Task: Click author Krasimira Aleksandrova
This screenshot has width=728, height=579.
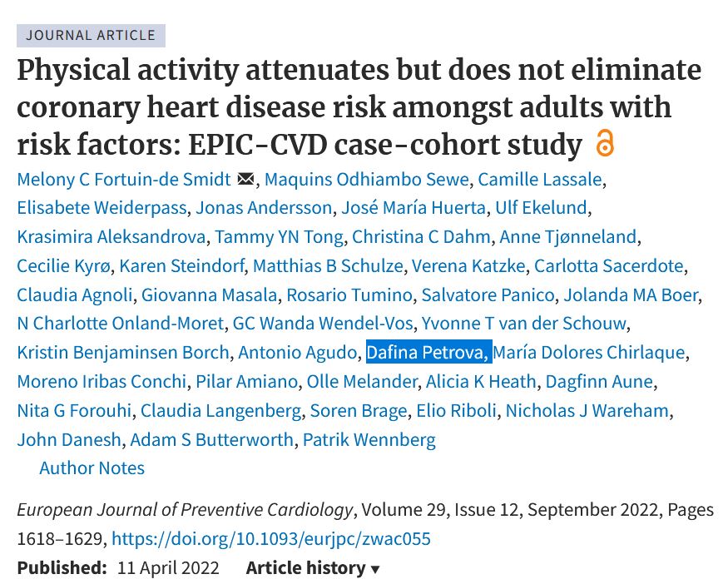Action: click(x=111, y=237)
